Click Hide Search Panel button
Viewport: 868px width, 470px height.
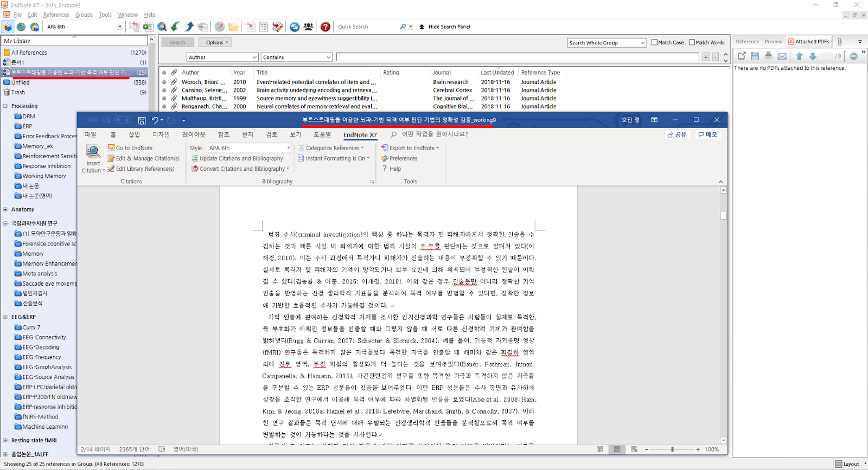[x=445, y=27]
